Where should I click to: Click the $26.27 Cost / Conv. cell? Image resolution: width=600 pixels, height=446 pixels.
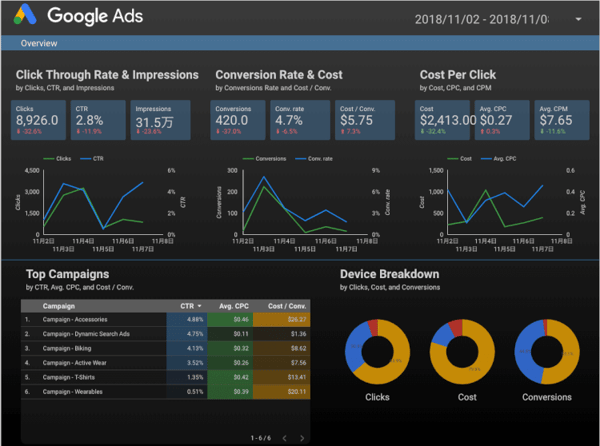[282, 319]
